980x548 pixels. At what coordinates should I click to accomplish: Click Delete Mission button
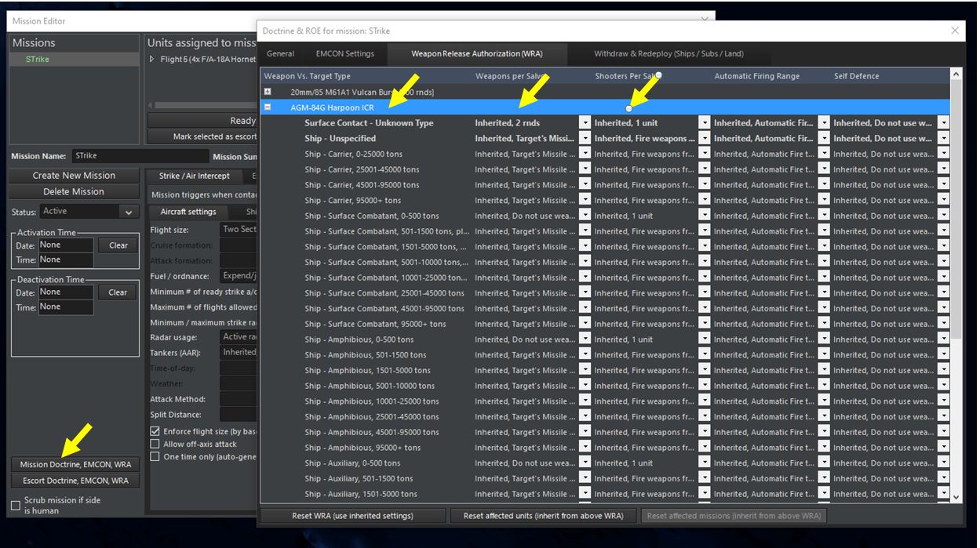point(74,191)
